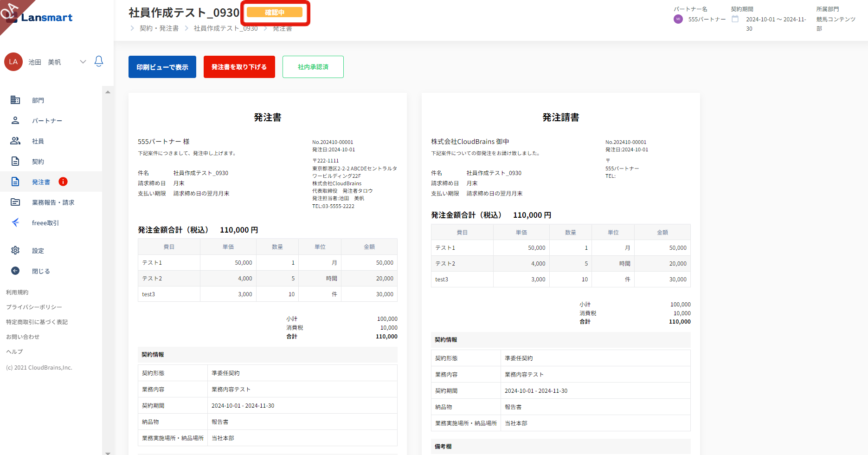Screen dimensions: 868x455
Task: Click the 契約期間 calendar icon
Action: coord(735,19)
